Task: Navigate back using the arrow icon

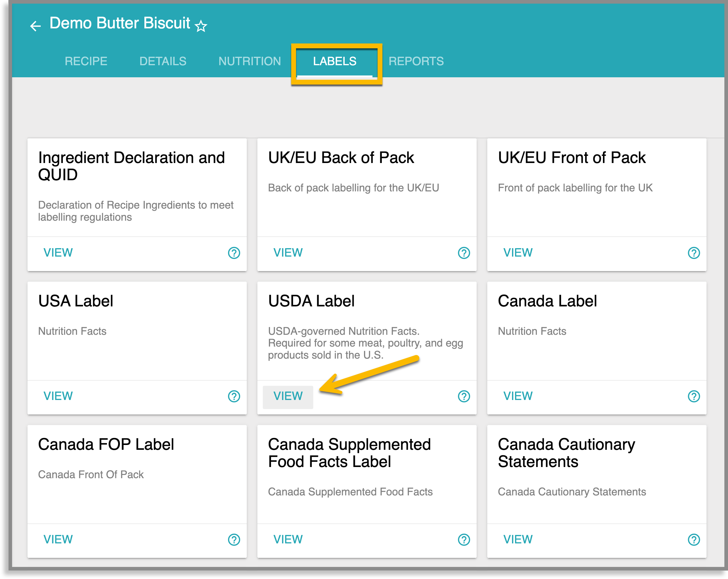Action: coord(35,26)
